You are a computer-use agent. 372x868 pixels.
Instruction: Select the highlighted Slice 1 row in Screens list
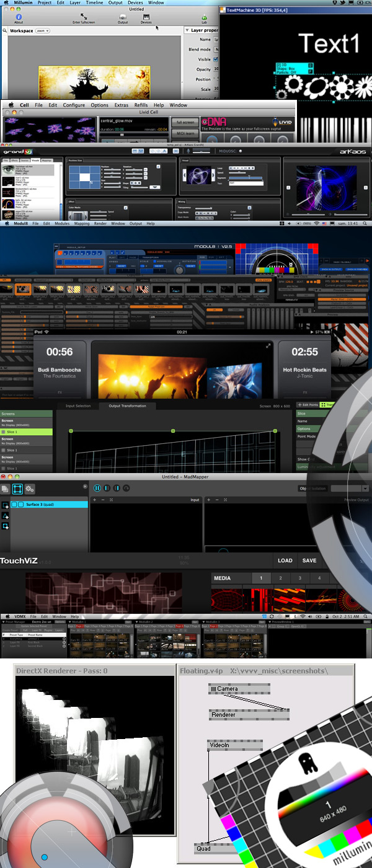pos(26,432)
